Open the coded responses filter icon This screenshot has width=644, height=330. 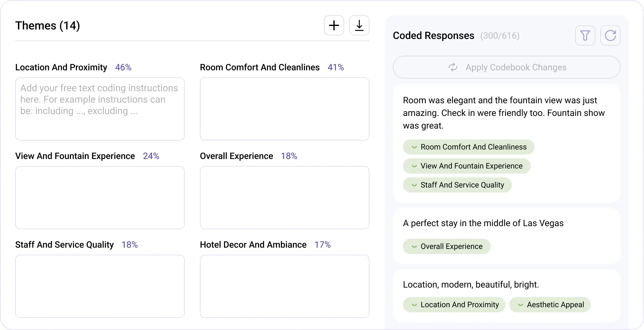[585, 35]
